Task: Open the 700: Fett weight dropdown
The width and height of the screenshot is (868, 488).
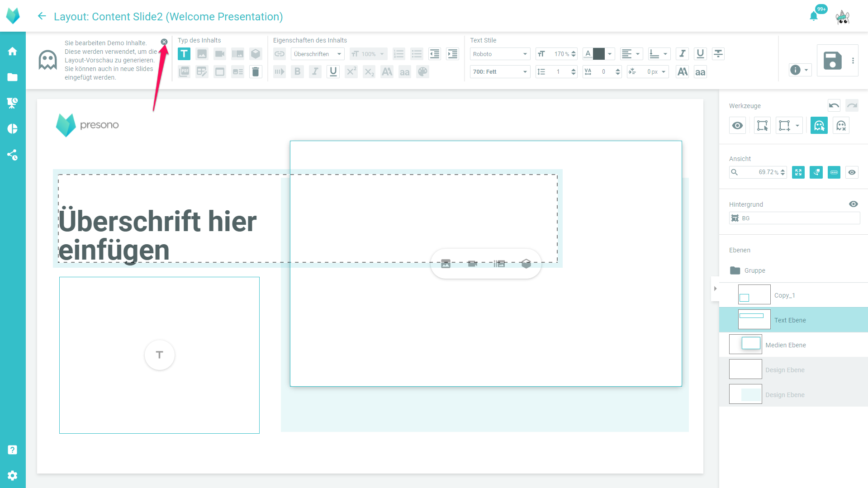Action: pyautogui.click(x=500, y=72)
